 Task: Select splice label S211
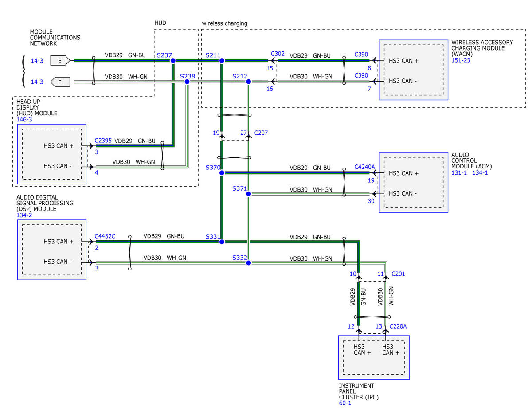[x=213, y=55]
